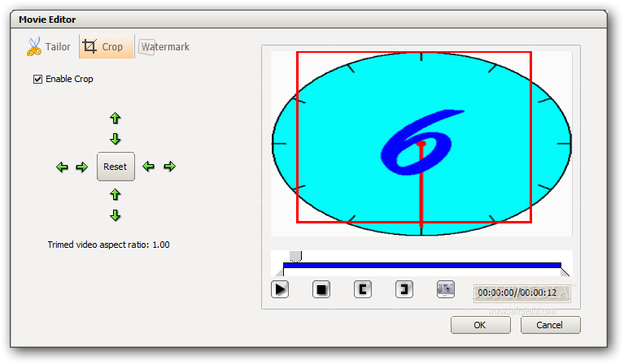Image resolution: width=624 pixels, height=364 pixels.
Task: Play the video preview
Action: point(280,289)
